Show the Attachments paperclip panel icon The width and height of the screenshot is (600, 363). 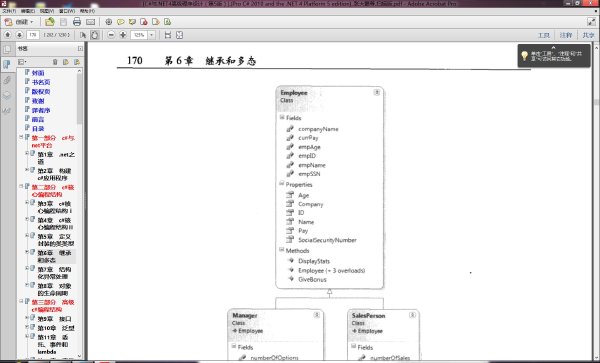pyautogui.click(x=7, y=80)
